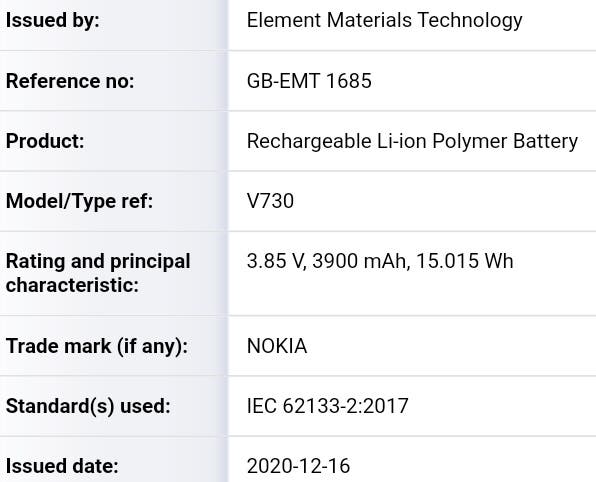596x482 pixels.
Task: Click the 15.015 Wh energy value
Action: (464, 261)
